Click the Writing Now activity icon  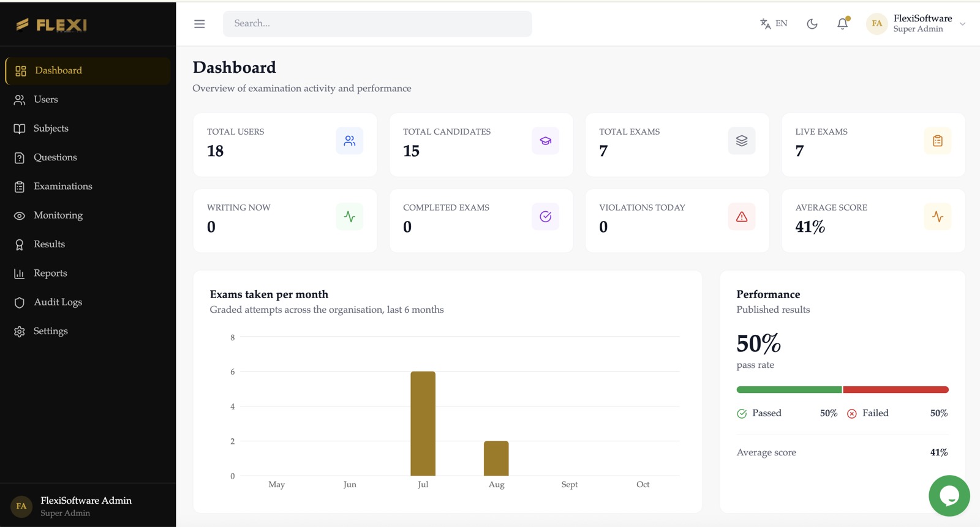350,217
